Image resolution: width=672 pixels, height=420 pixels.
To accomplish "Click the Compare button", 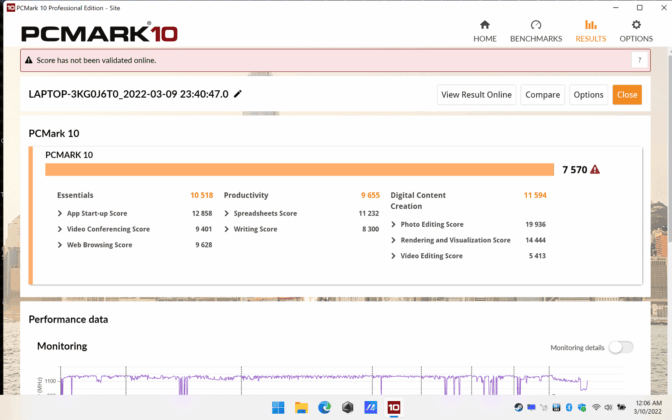I will pyautogui.click(x=543, y=95).
